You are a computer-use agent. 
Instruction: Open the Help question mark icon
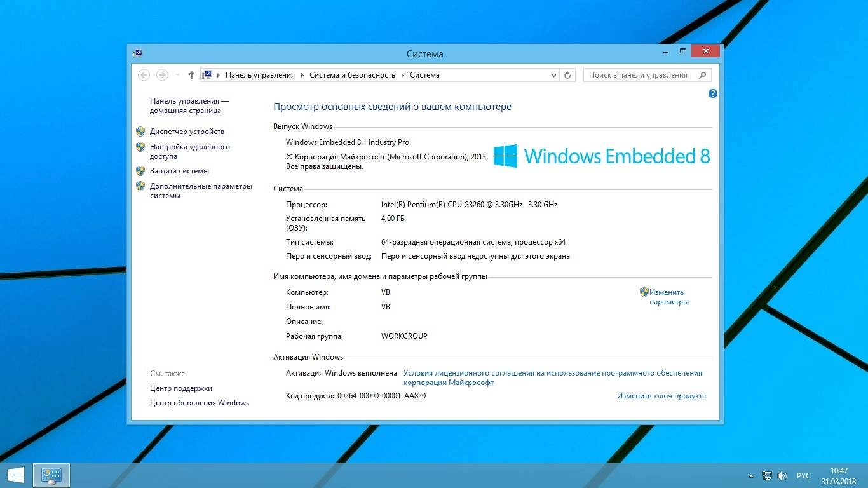tap(712, 93)
